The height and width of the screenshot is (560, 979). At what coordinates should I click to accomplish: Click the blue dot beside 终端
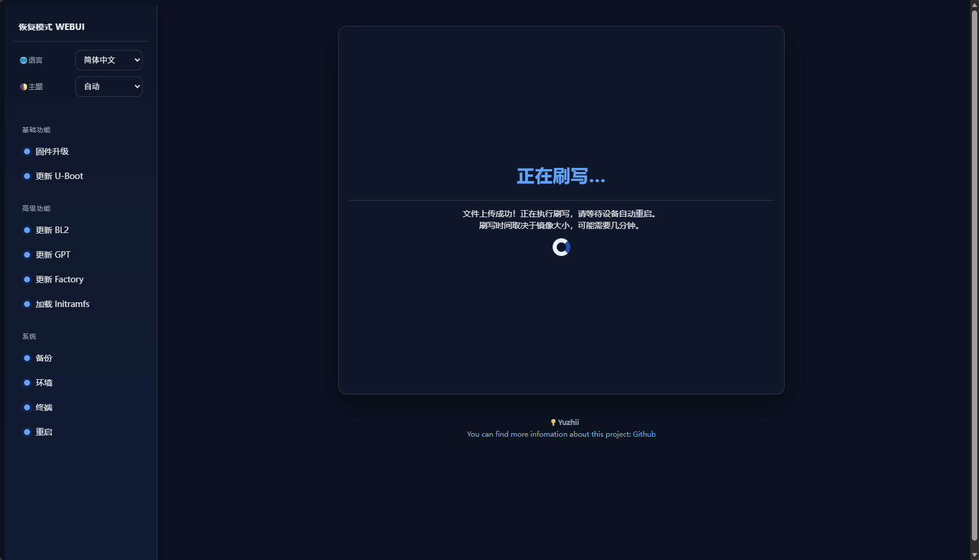27,407
